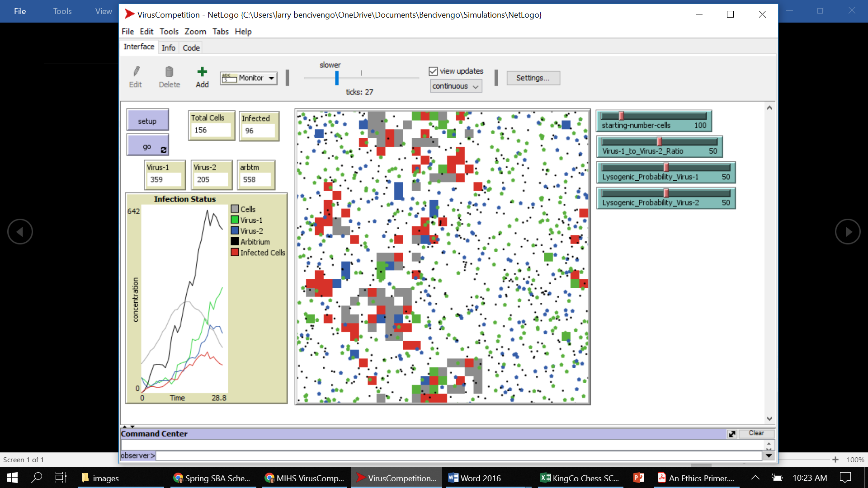868x488 pixels.
Task: Open the Settings dialog
Action: point(533,78)
